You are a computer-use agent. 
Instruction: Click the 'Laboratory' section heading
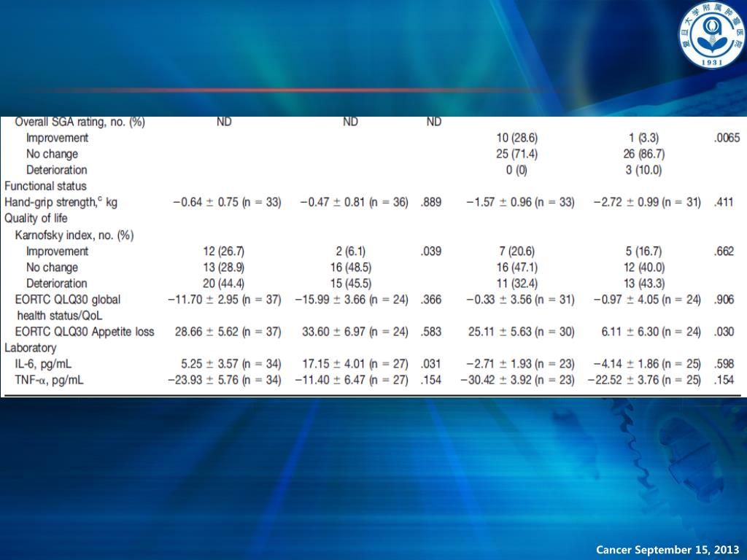pyautogui.click(x=31, y=348)
